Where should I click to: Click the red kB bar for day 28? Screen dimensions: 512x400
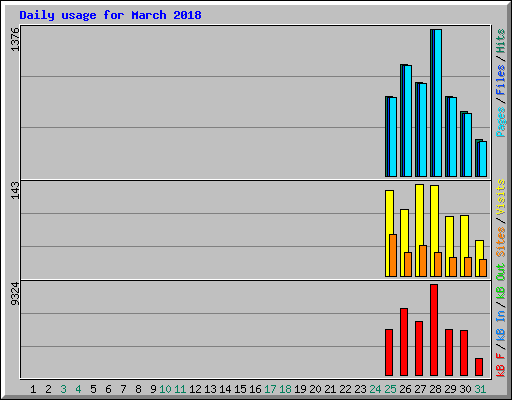click(434, 330)
